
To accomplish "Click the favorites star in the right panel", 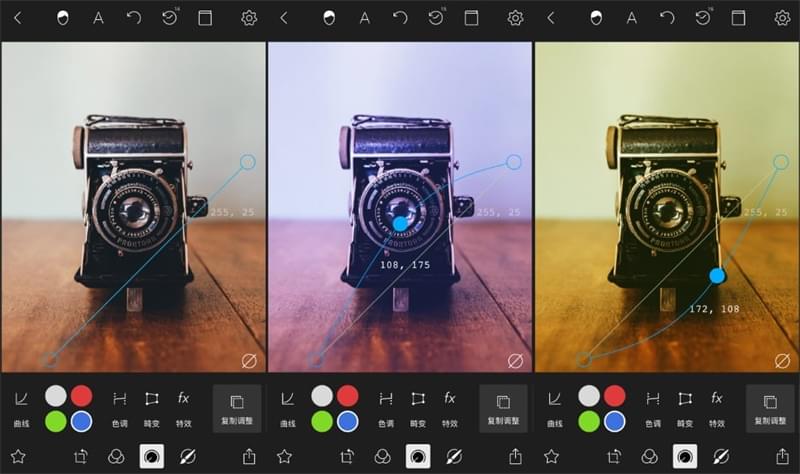I will tap(551, 456).
